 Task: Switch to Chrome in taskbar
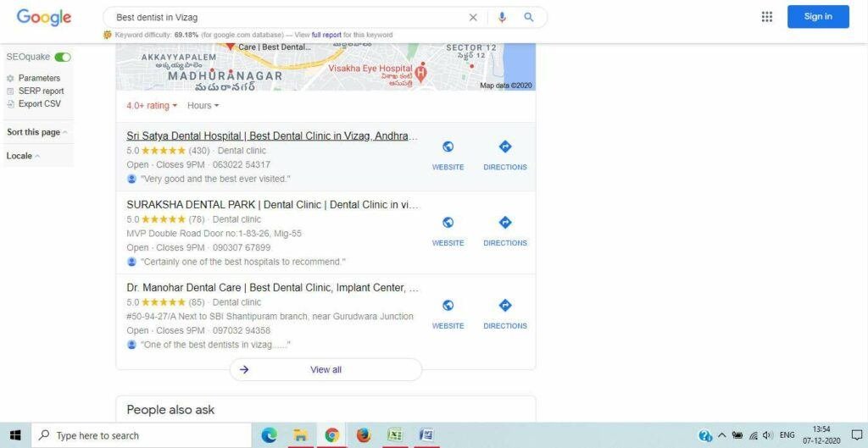(x=331, y=435)
